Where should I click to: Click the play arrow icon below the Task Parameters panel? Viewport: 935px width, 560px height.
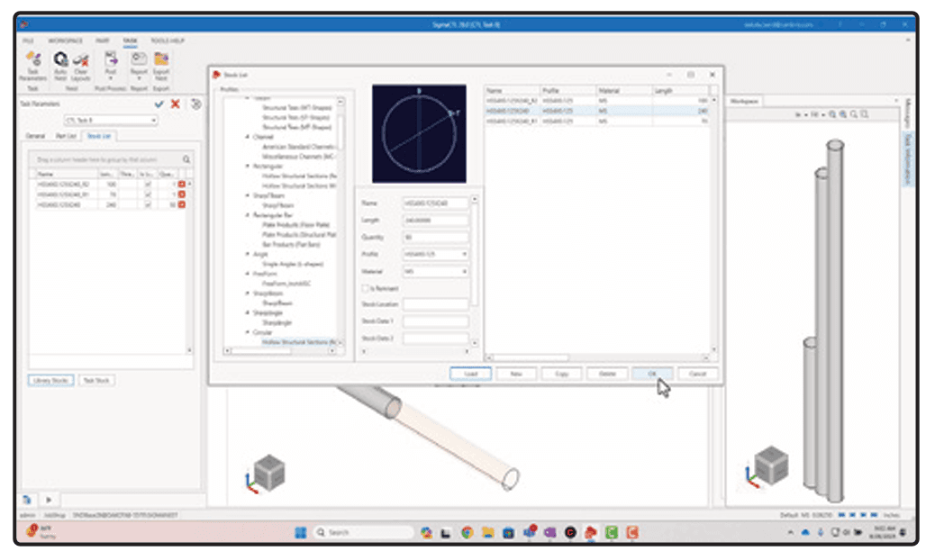click(49, 500)
